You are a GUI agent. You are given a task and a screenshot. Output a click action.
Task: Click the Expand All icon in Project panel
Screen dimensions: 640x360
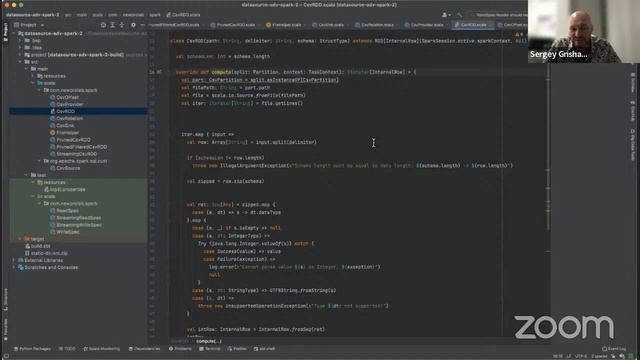point(113,25)
